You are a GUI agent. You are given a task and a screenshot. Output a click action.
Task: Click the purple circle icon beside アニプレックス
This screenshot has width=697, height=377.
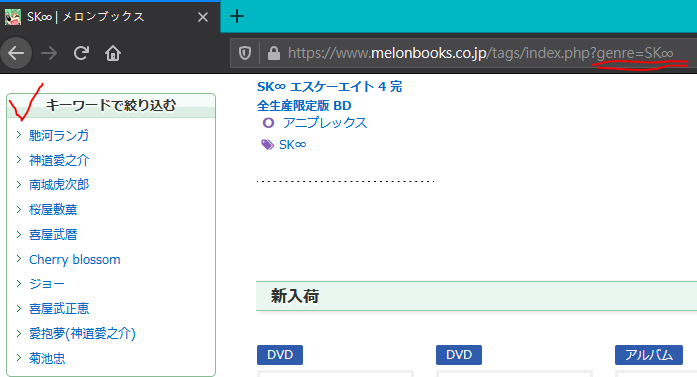(268, 123)
